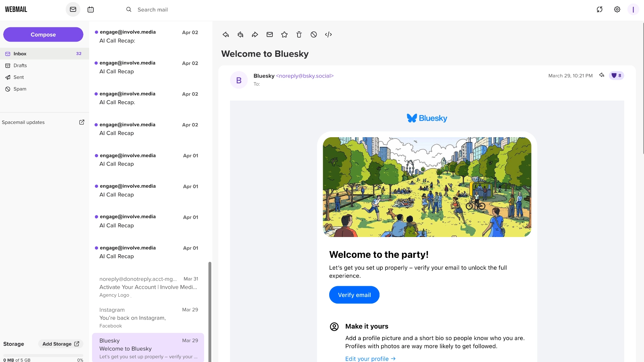644x362 pixels.
Task: Click the Reply toolbar icon
Action: 226,34
